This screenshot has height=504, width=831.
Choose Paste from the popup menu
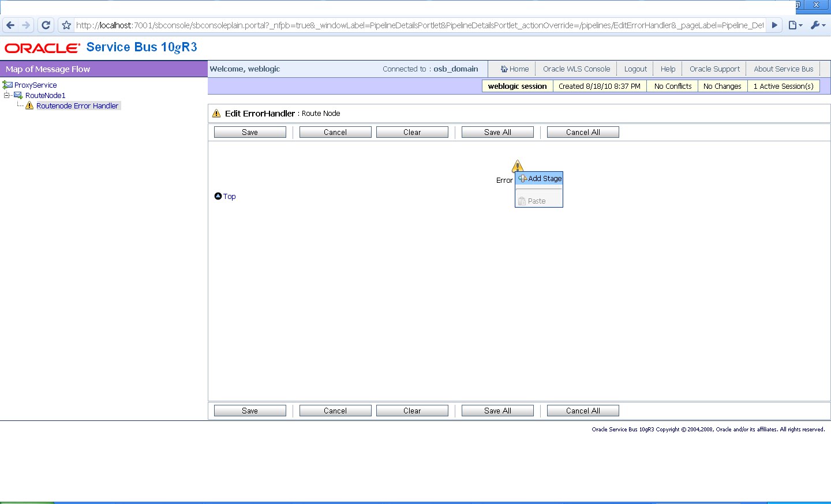pyautogui.click(x=539, y=201)
